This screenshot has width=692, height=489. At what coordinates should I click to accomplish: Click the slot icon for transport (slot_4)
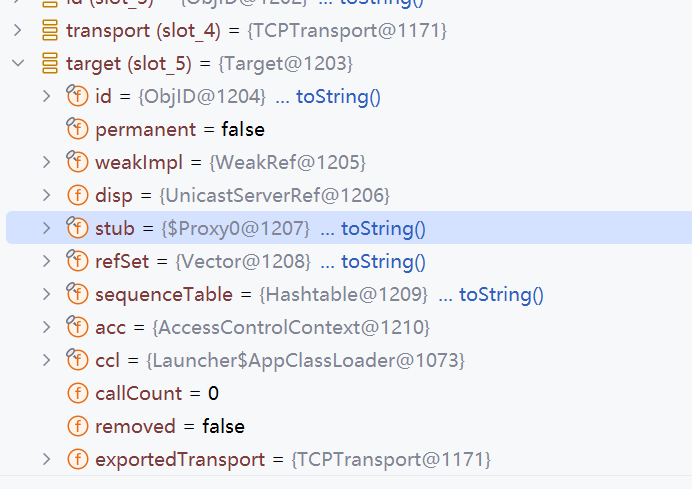(48, 30)
